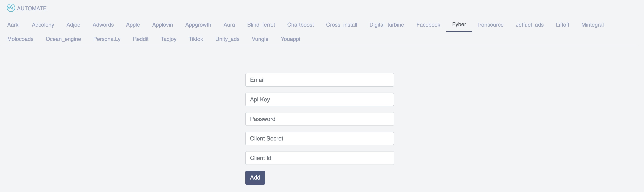
Task: Open the Digital_turbine tab
Action: click(x=387, y=25)
